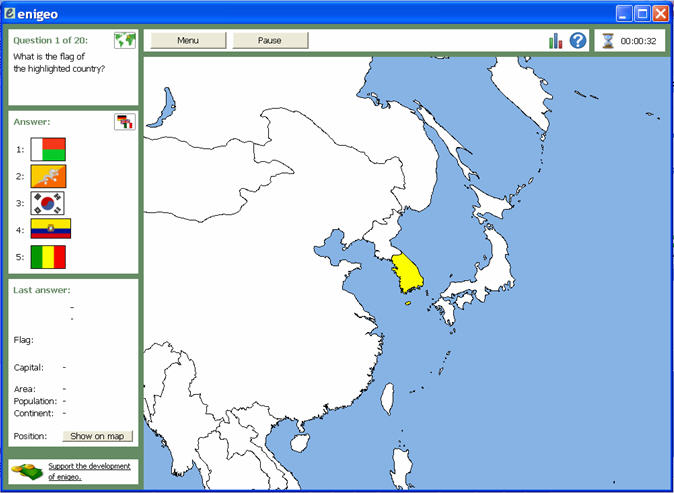
Task: Click the yellow highlighted country on the map
Action: [407, 274]
